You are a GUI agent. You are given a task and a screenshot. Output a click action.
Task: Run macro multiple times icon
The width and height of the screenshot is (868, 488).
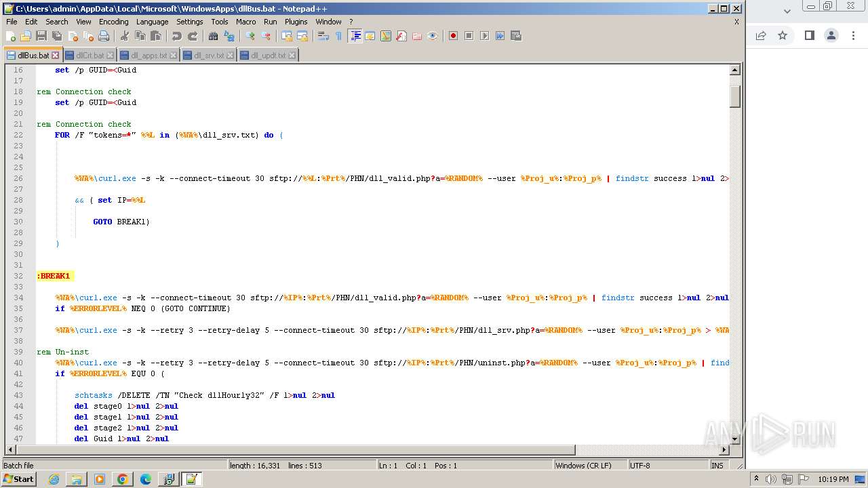500,36
